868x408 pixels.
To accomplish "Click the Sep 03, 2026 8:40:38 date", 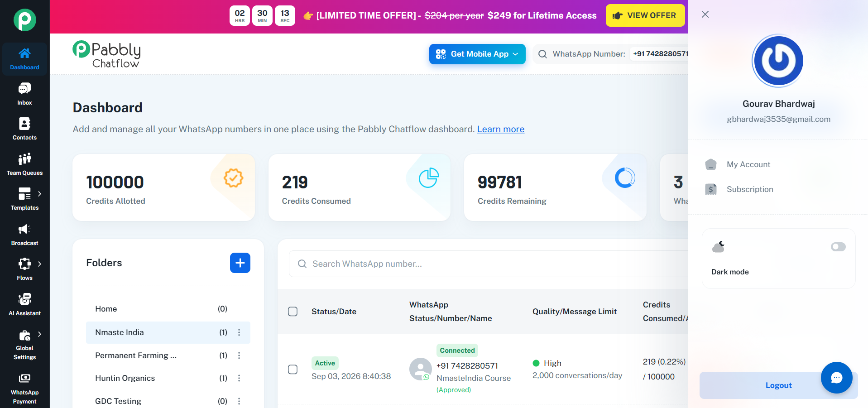I will click(351, 376).
